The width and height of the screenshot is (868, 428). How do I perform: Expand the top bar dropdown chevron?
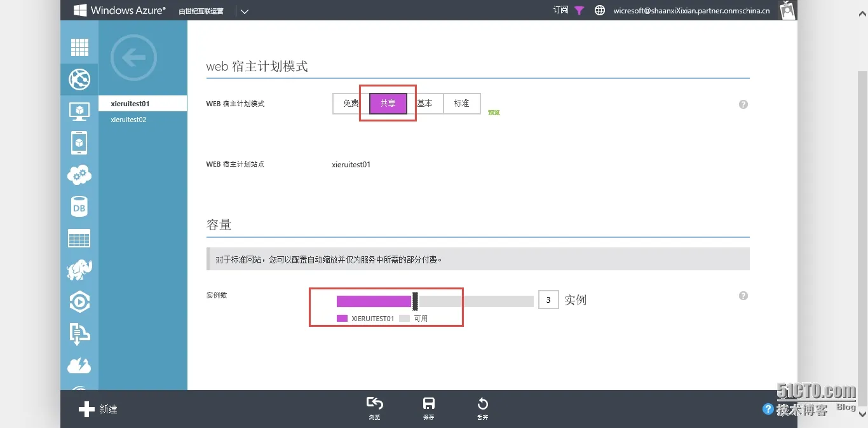pyautogui.click(x=245, y=11)
